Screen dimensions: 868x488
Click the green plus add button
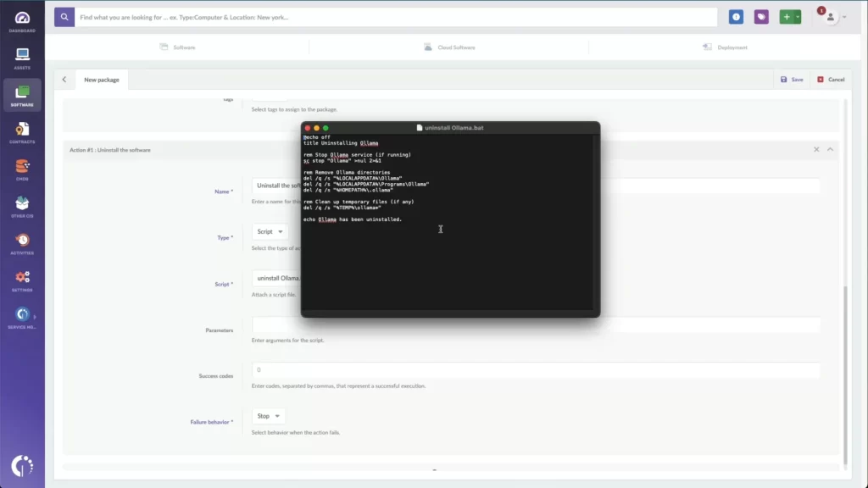[x=787, y=17]
